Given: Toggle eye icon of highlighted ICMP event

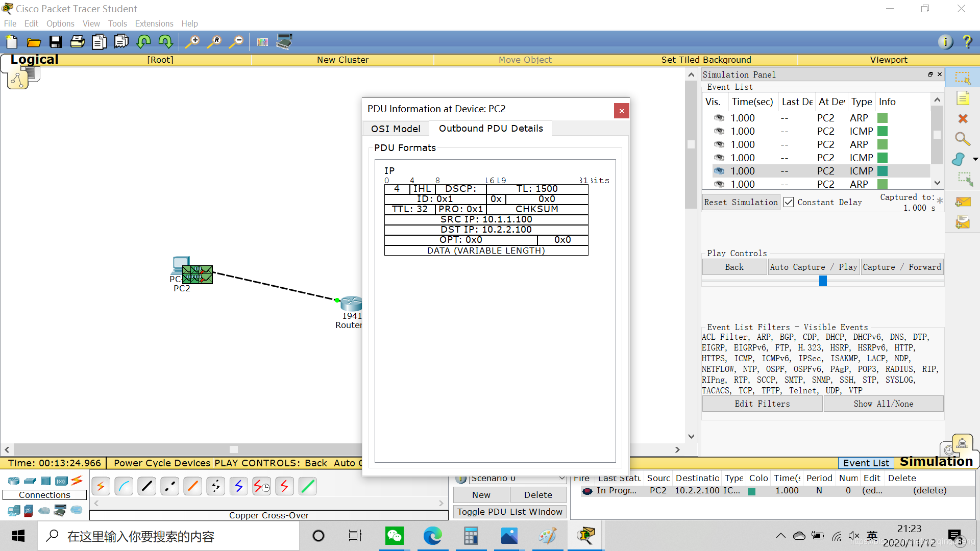Looking at the screenshot, I should 719,171.
